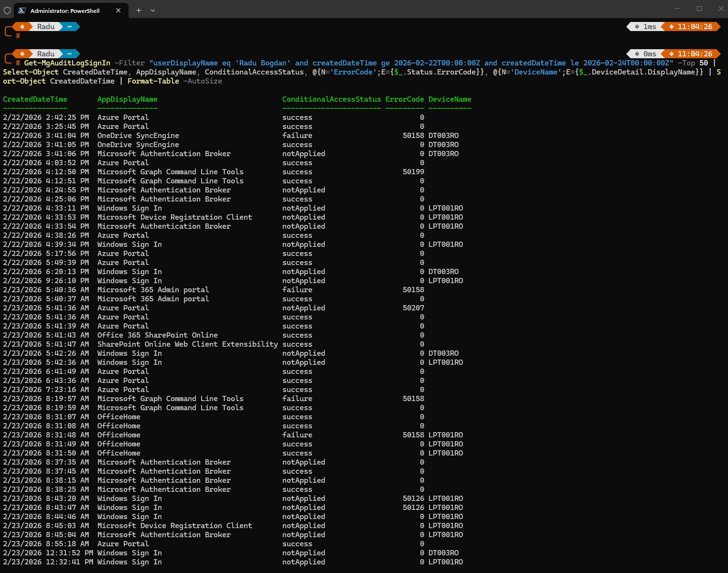Click the CreatedDateTime column header

[35, 99]
